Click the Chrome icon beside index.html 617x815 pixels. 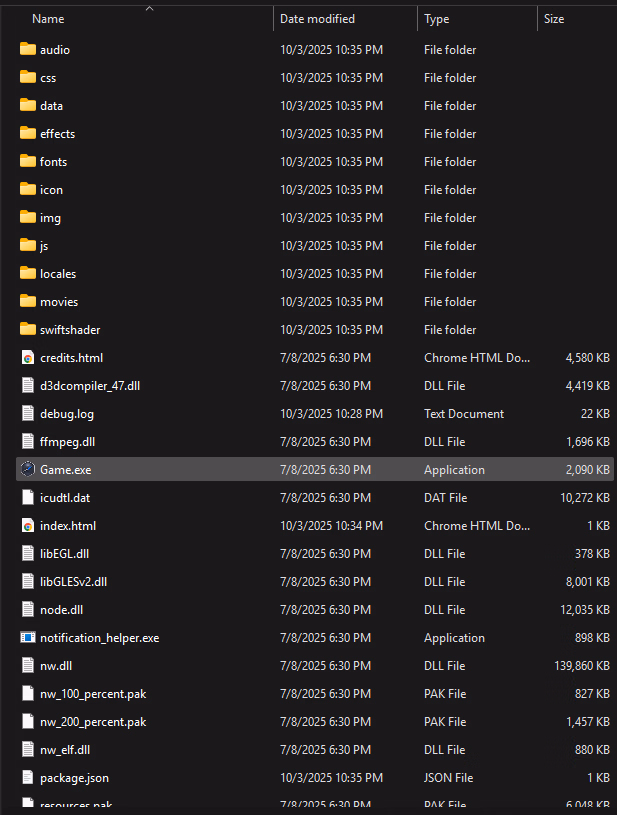pos(28,526)
